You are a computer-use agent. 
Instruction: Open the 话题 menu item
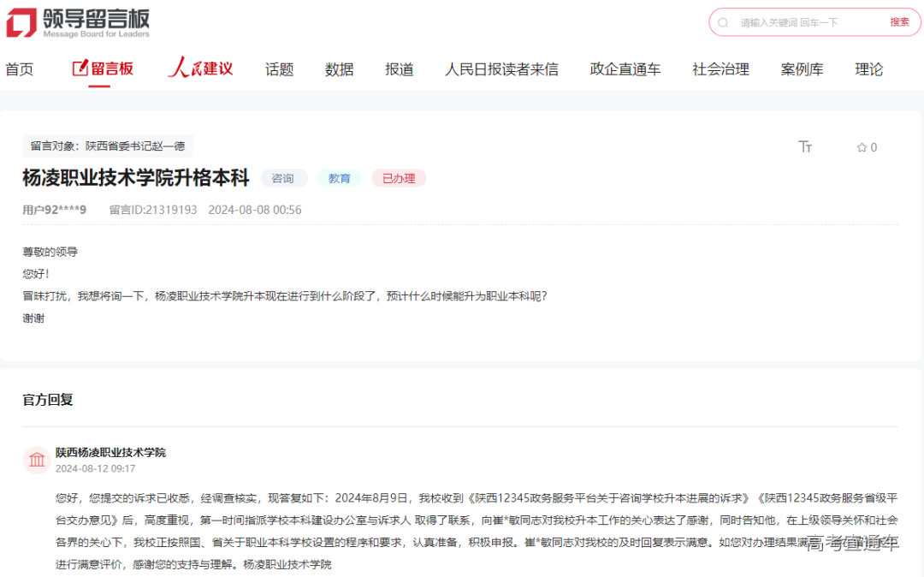click(279, 69)
